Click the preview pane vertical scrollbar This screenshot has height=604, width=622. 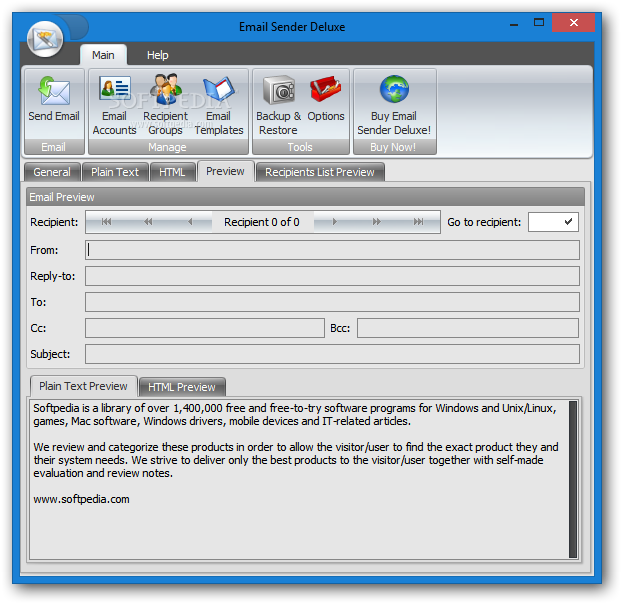[x=573, y=479]
